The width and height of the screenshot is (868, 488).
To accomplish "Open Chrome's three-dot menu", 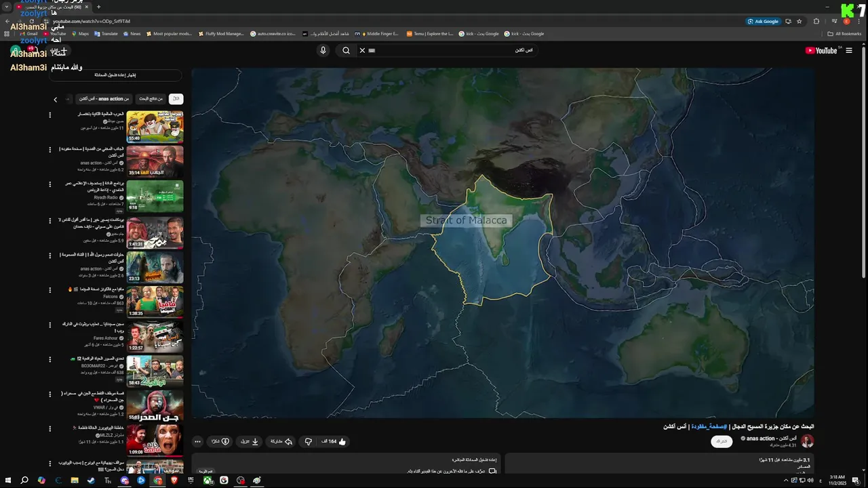I will (860, 21).
